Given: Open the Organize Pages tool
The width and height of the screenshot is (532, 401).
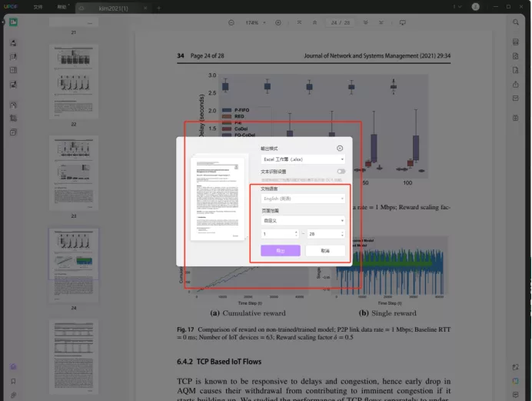Looking at the screenshot, I should click(13, 70).
